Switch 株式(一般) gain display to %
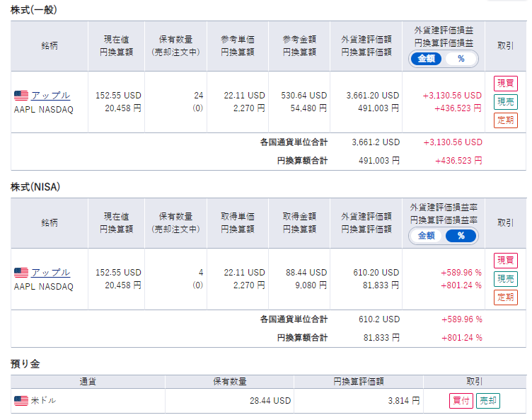Viewport: 532px width, 420px height. tap(461, 59)
